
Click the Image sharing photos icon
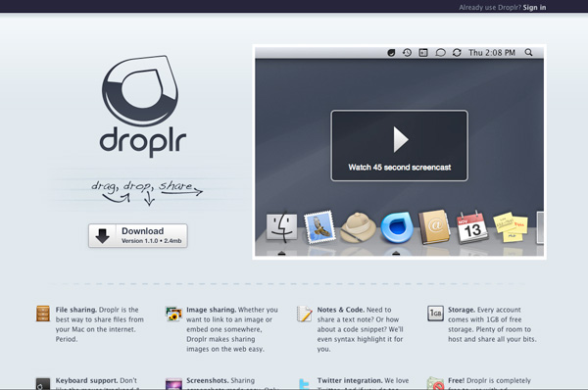[173, 314]
